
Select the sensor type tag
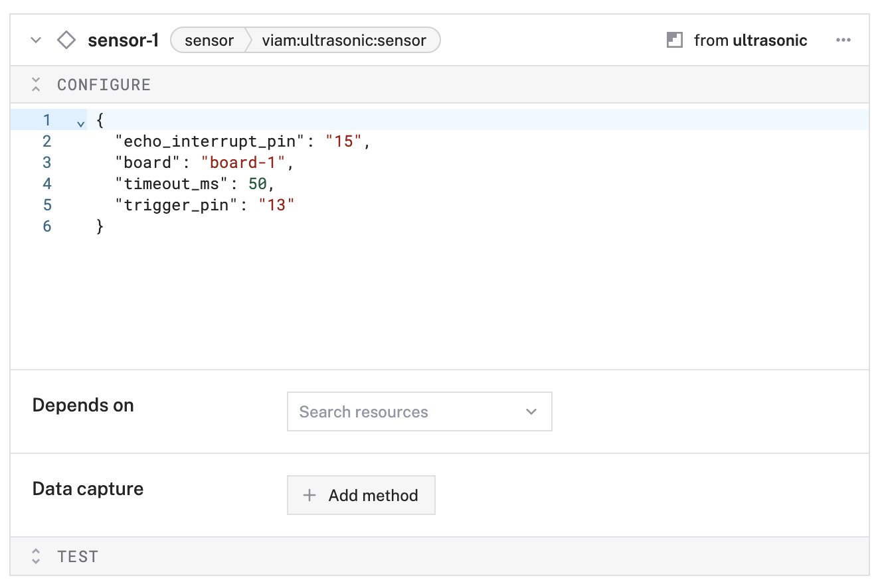click(x=209, y=40)
